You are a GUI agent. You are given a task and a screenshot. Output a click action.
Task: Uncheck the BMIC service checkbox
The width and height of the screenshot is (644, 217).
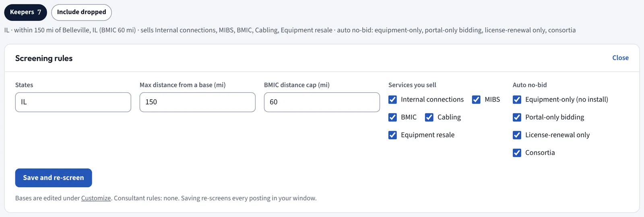[392, 117]
